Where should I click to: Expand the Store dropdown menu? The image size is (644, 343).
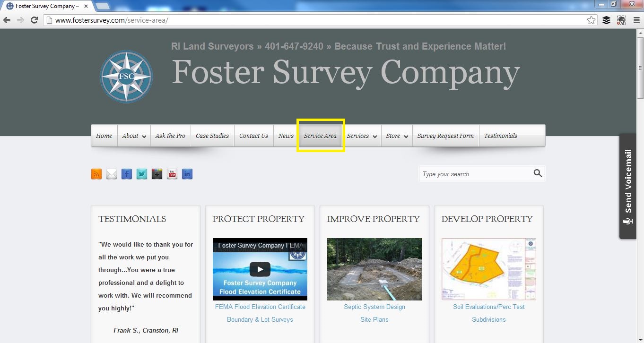(397, 136)
